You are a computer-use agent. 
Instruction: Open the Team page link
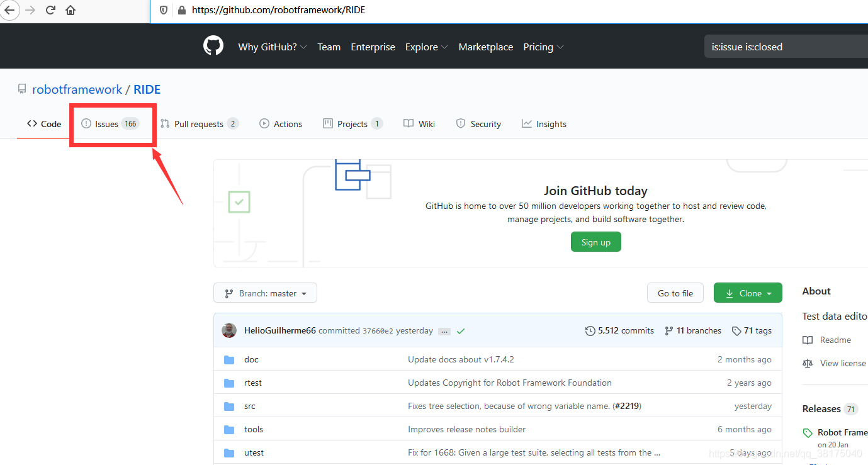pos(329,47)
